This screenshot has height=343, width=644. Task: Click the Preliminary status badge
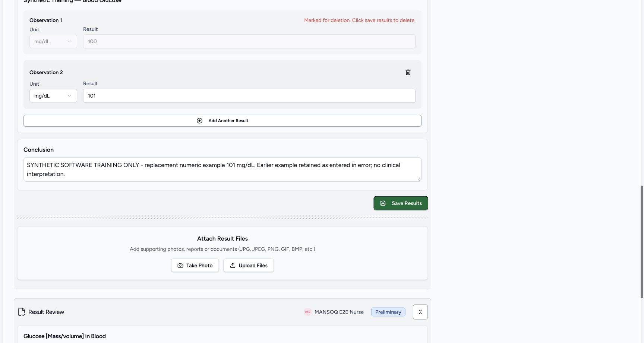click(x=388, y=312)
